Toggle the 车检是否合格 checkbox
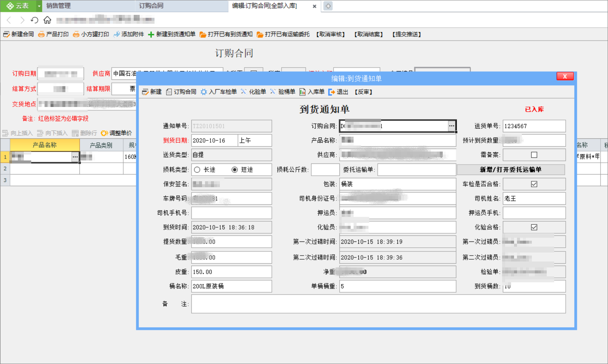 pyautogui.click(x=534, y=184)
